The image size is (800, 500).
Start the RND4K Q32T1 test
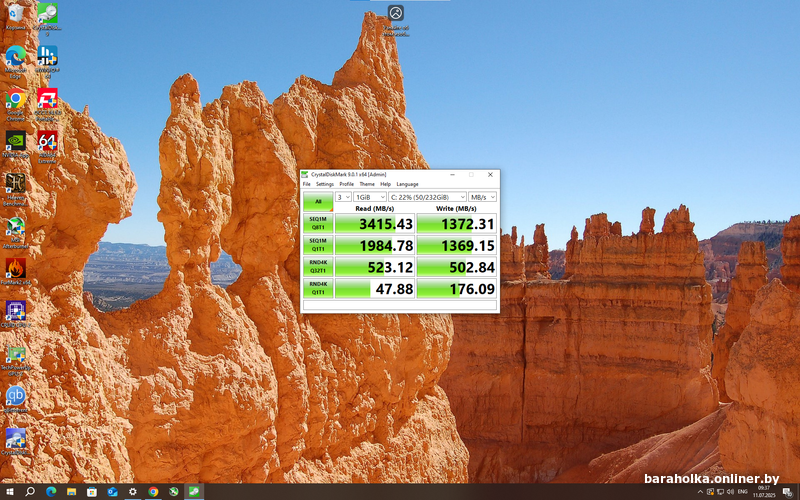click(x=318, y=267)
